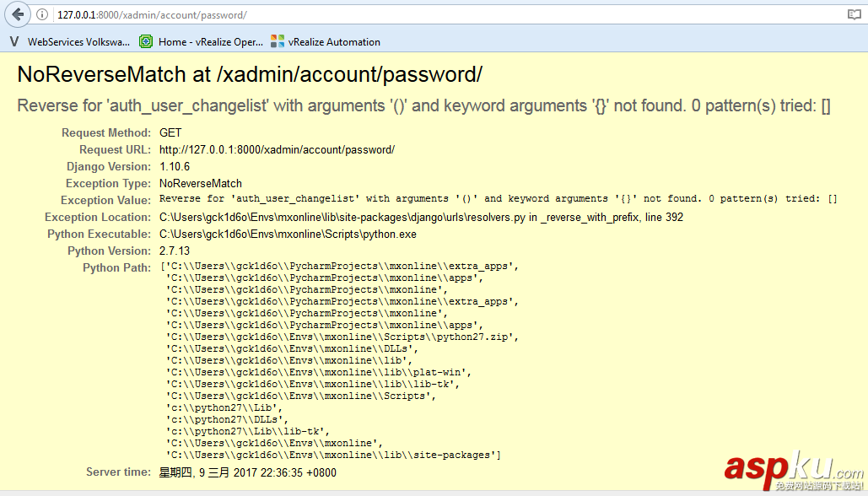The height and width of the screenshot is (496, 868).
Task: Click the 'NoReverseMatch at /xadmin/account/password/' heading
Action: pyautogui.click(x=250, y=74)
